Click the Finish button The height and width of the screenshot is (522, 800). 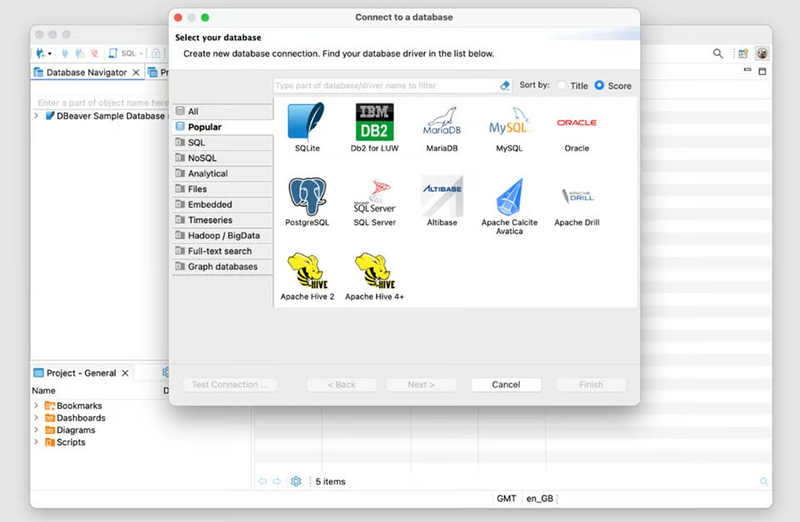591,384
